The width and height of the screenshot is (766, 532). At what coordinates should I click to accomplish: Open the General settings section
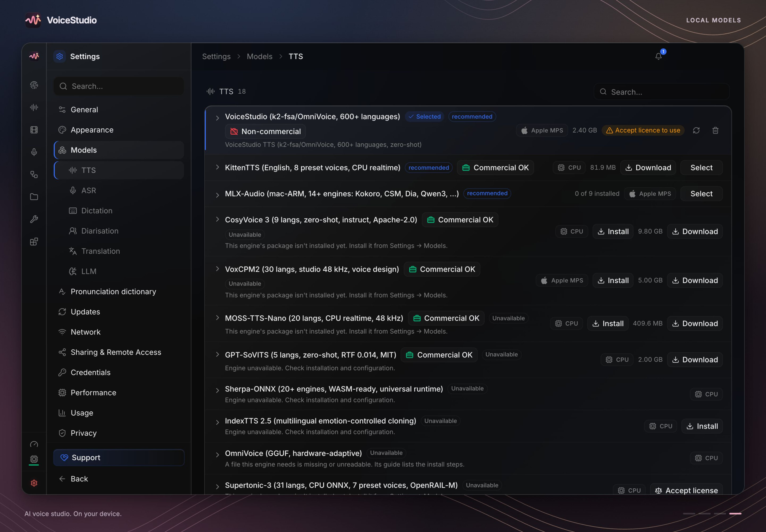coord(119,110)
